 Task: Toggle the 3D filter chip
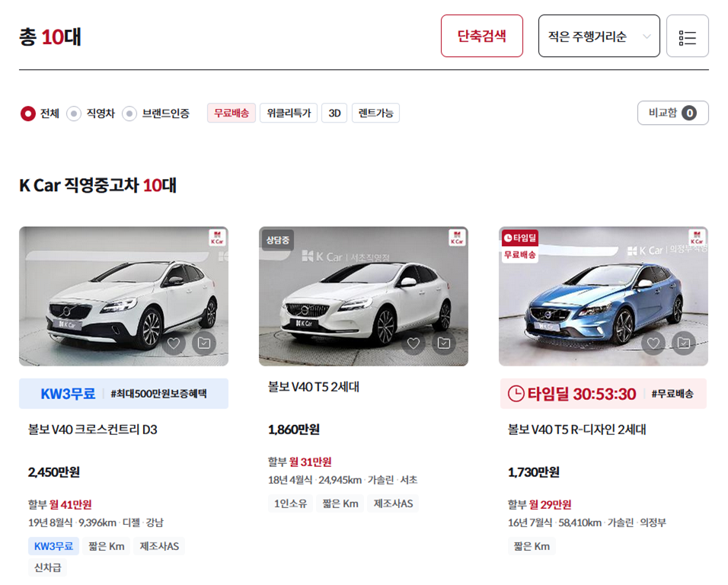pos(334,113)
